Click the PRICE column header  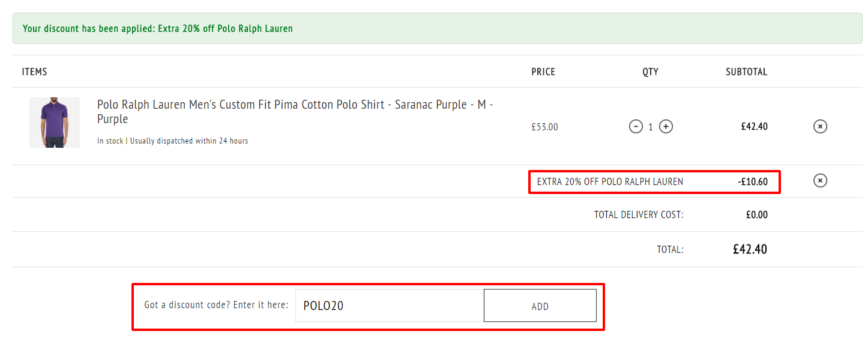click(x=543, y=71)
